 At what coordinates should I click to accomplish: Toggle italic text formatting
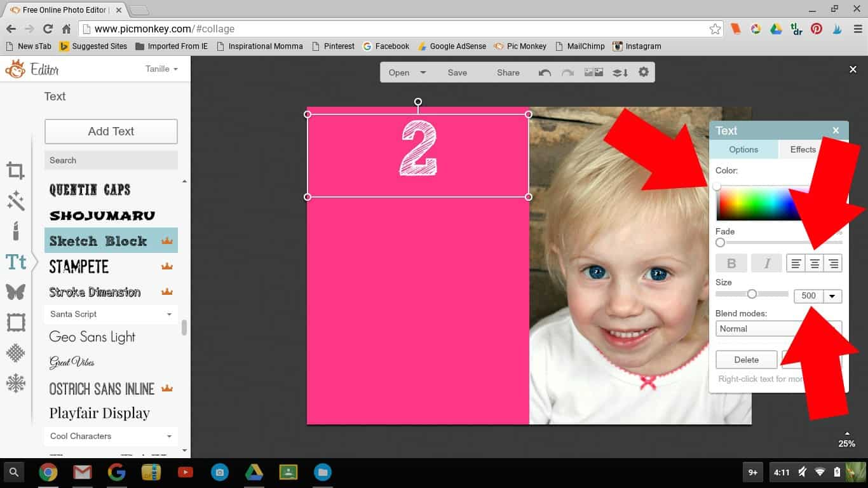pyautogui.click(x=766, y=263)
